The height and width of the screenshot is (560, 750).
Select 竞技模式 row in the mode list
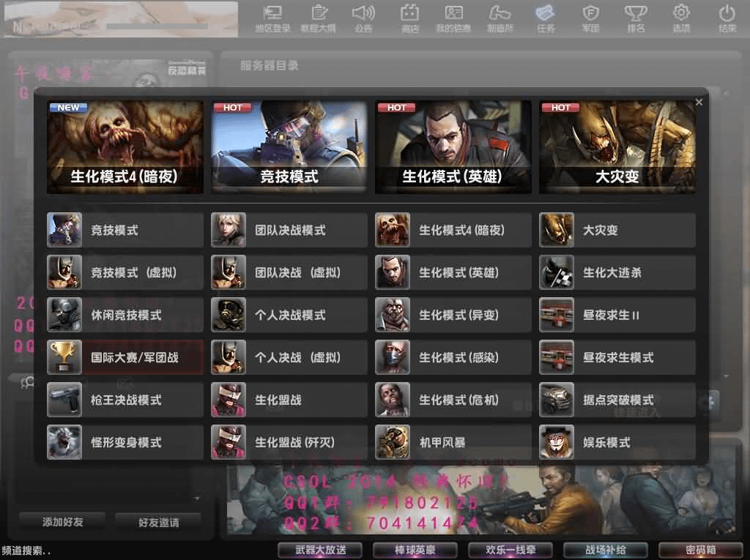[x=125, y=230]
